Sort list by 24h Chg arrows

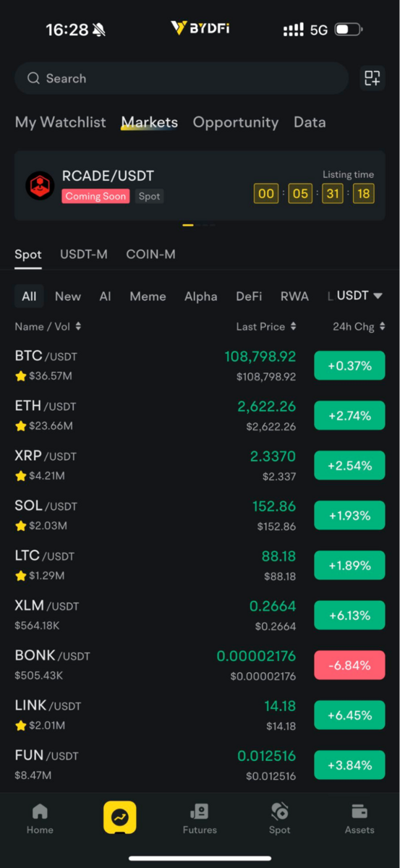(x=382, y=327)
